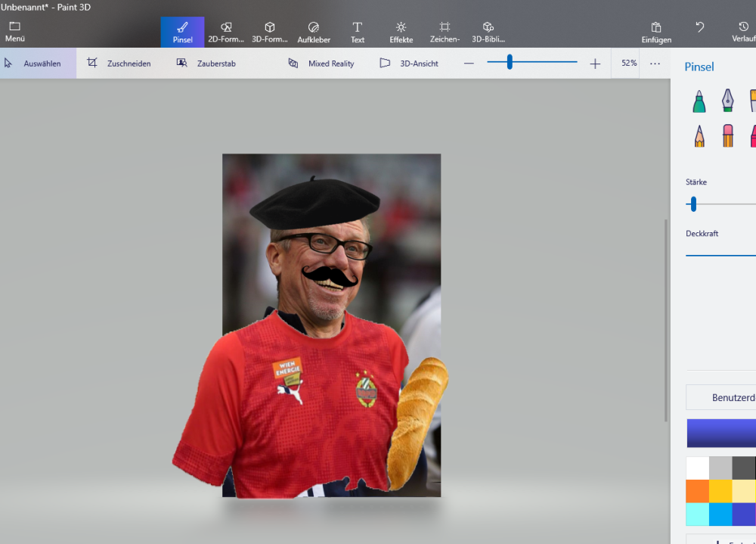The height and width of the screenshot is (544, 756).
Task: Select the Text tool
Action: [x=358, y=32]
